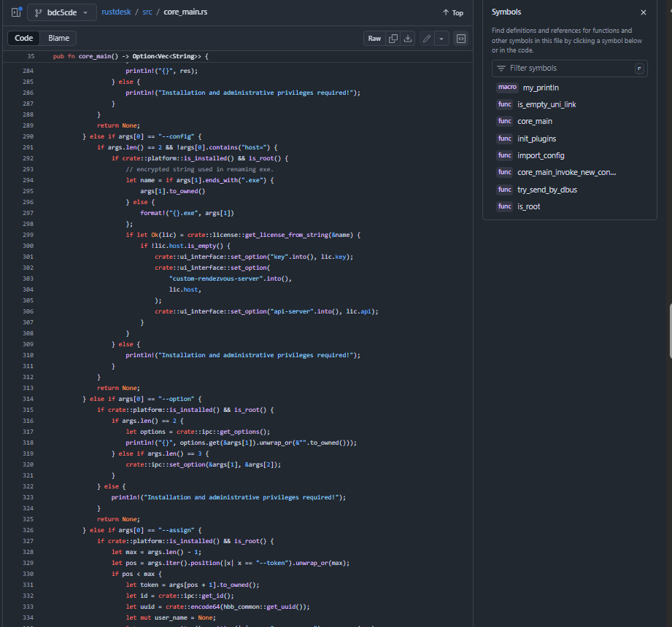This screenshot has width=672, height=627.
Task: Click "api-server" string on line 306
Action: 292,311
